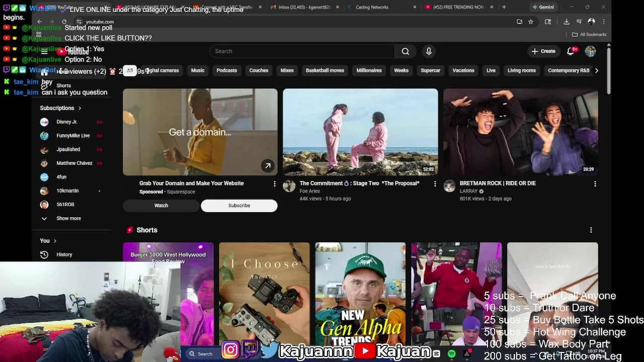Select the Mixes chip
Image resolution: width=644 pixels, height=362 pixels.
(287, 70)
